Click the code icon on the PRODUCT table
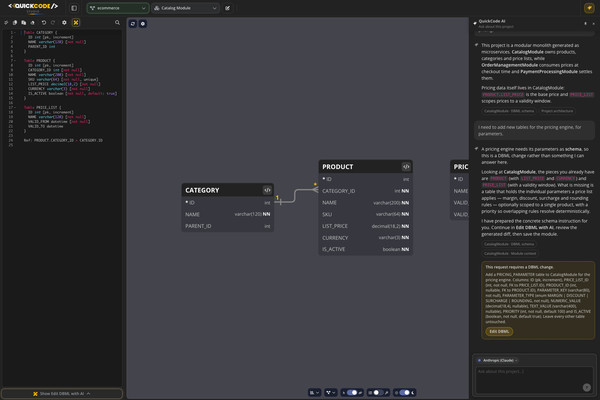600x400 pixels. click(406, 167)
